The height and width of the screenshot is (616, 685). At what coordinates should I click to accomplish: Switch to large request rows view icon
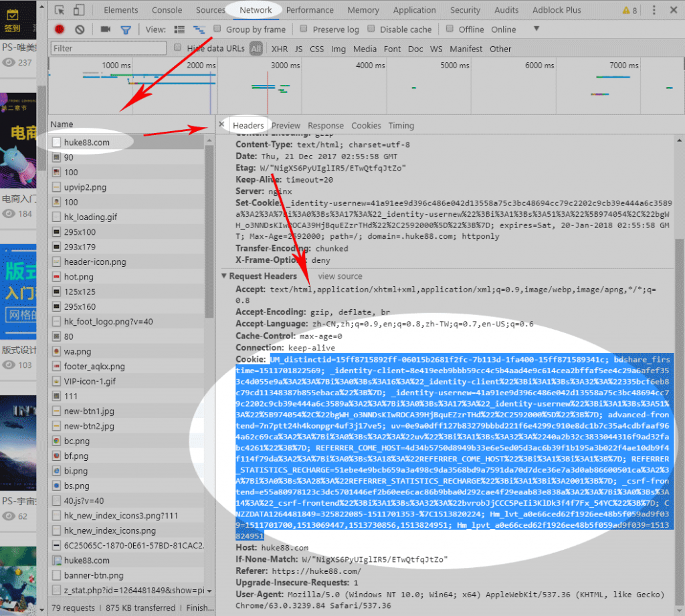tap(179, 29)
